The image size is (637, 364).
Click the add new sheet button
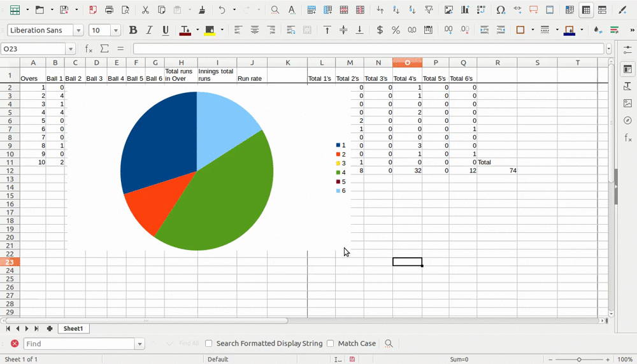(x=50, y=328)
